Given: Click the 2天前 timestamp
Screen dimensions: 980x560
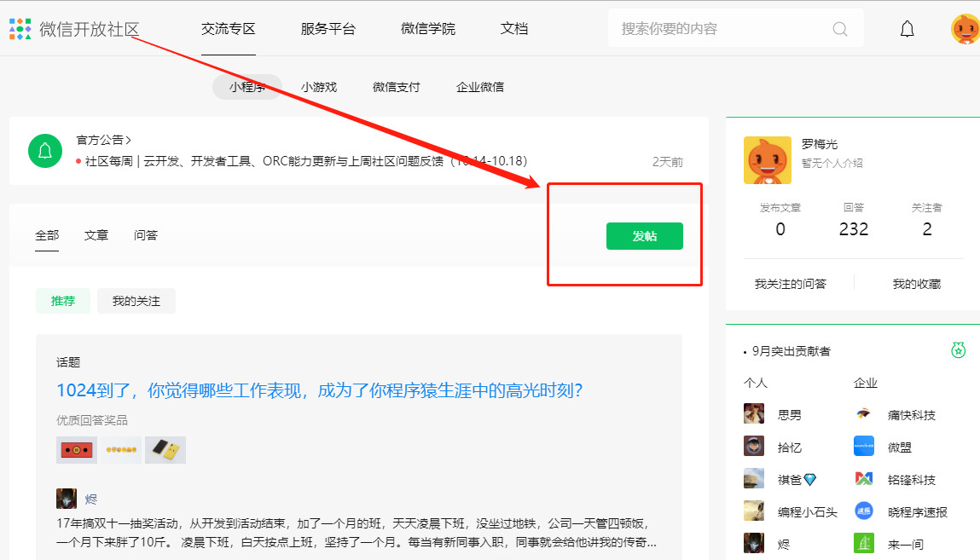Looking at the screenshot, I should (668, 162).
